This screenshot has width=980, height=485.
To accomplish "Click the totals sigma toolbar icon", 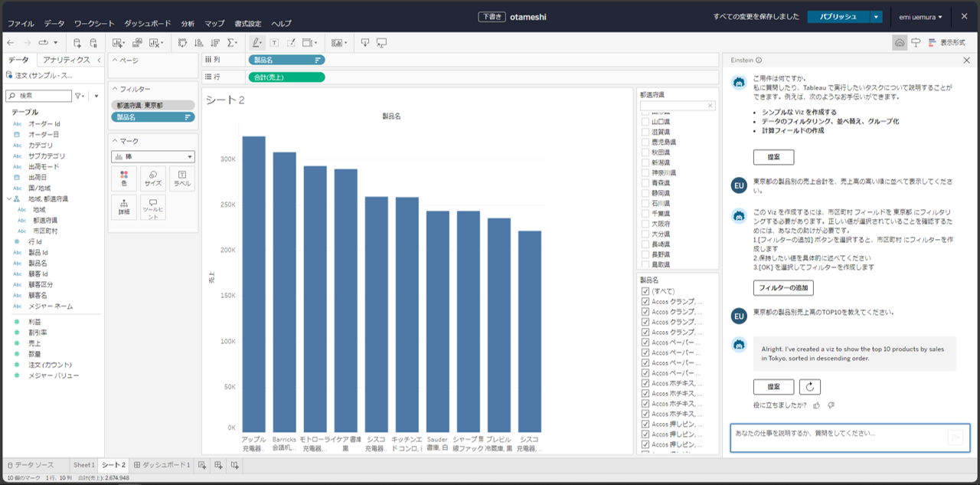I will pyautogui.click(x=232, y=43).
